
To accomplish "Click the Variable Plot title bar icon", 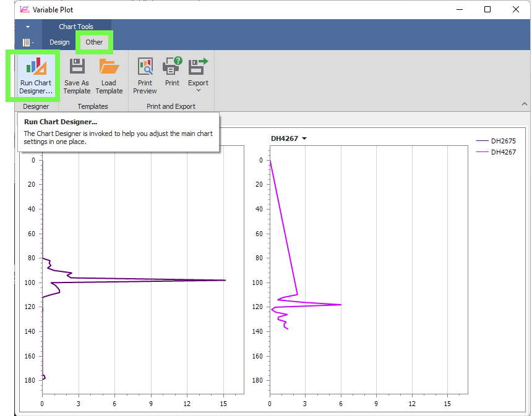I will pyautogui.click(x=25, y=9).
